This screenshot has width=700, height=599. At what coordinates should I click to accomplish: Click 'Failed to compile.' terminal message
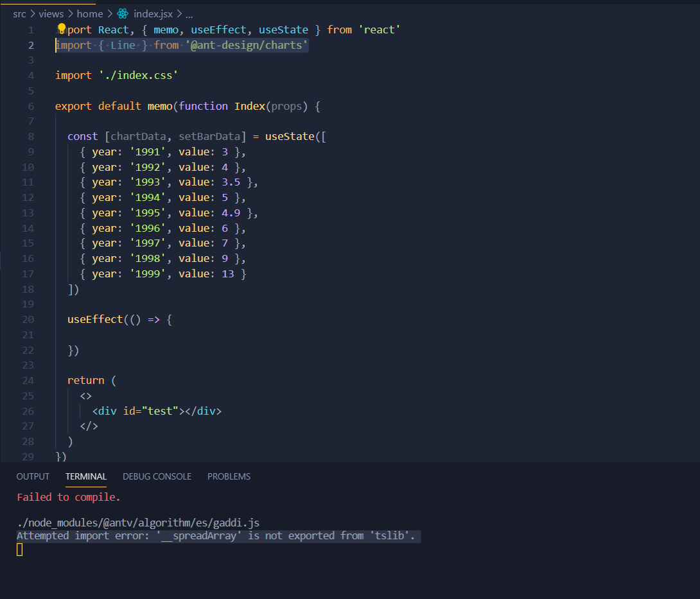69,497
